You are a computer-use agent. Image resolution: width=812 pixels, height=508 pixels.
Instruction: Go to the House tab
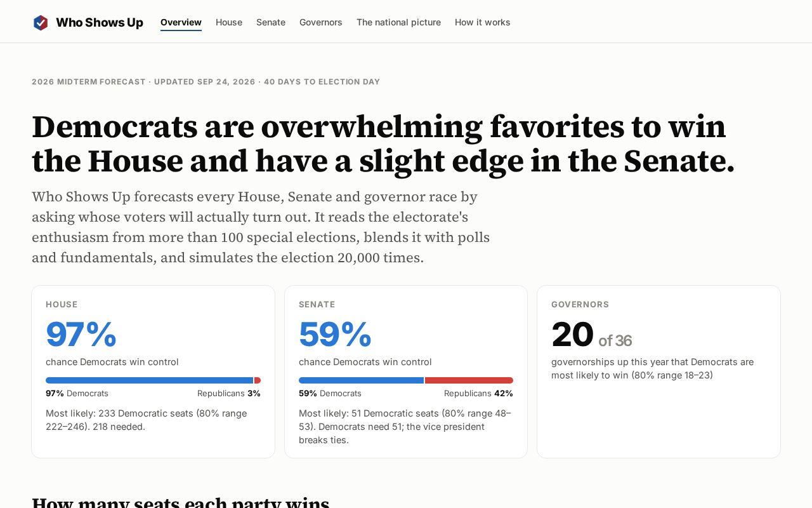(229, 22)
